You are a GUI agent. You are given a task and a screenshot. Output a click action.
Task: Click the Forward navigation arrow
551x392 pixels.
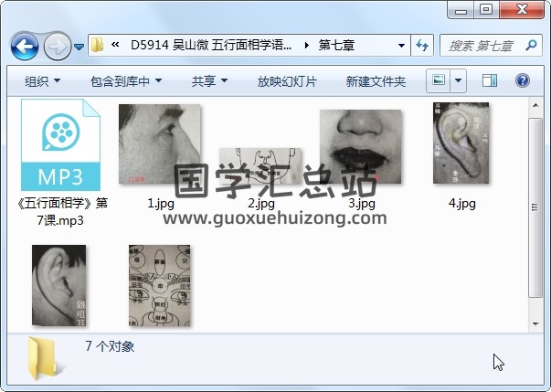coord(58,46)
